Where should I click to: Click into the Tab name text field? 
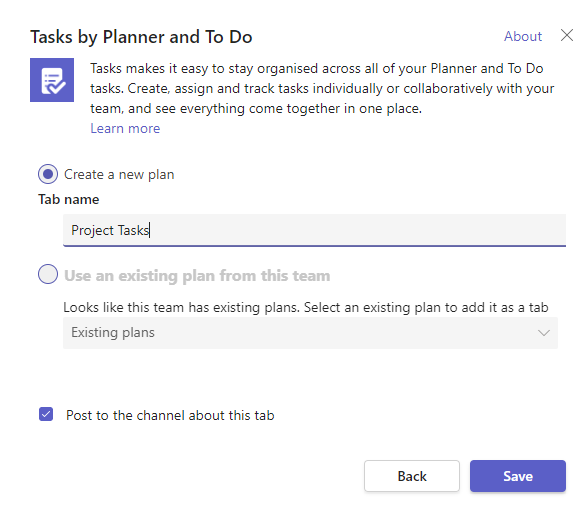coord(314,230)
